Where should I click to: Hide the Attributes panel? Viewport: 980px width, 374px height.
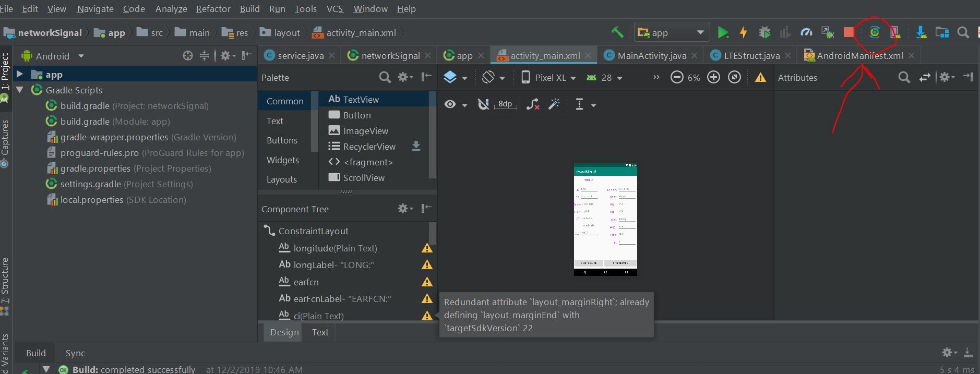pyautogui.click(x=969, y=77)
